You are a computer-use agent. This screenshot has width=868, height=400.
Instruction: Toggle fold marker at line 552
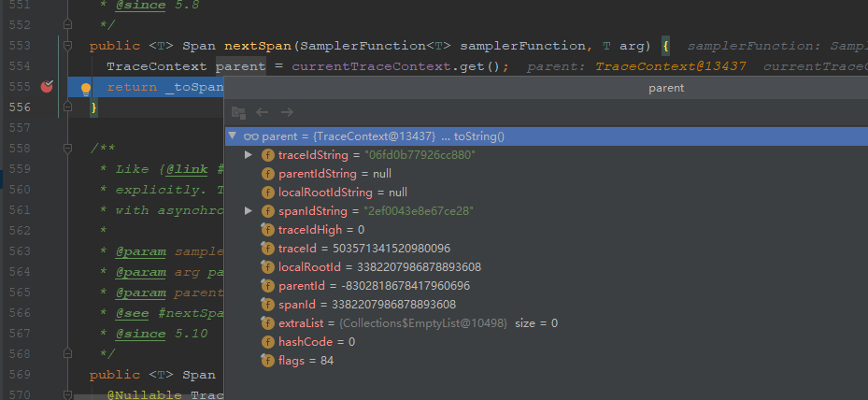click(67, 25)
